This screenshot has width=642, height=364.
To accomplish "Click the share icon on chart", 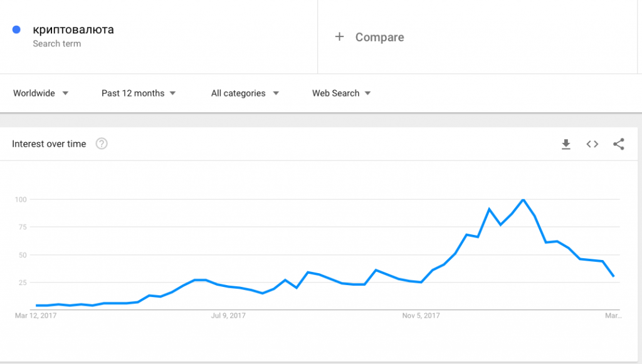I will click(x=619, y=144).
